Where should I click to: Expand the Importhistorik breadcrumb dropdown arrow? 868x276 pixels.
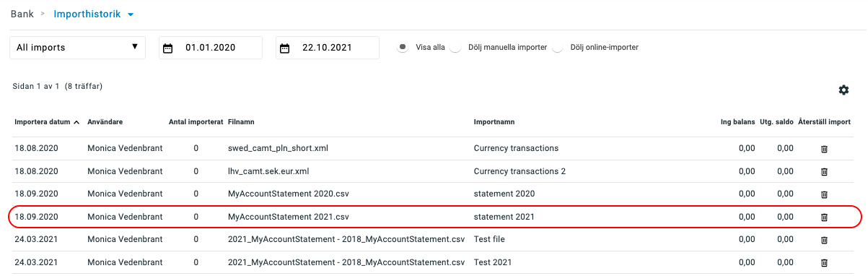click(x=130, y=14)
